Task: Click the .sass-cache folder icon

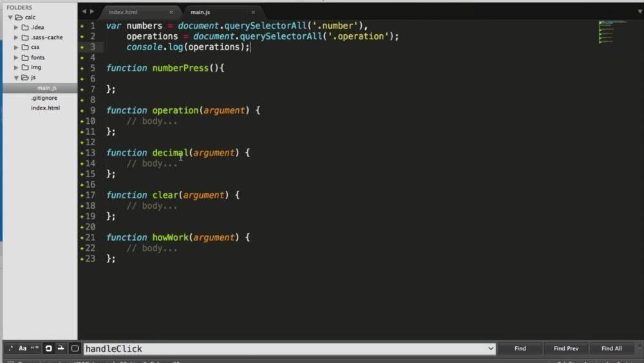Action: (25, 37)
